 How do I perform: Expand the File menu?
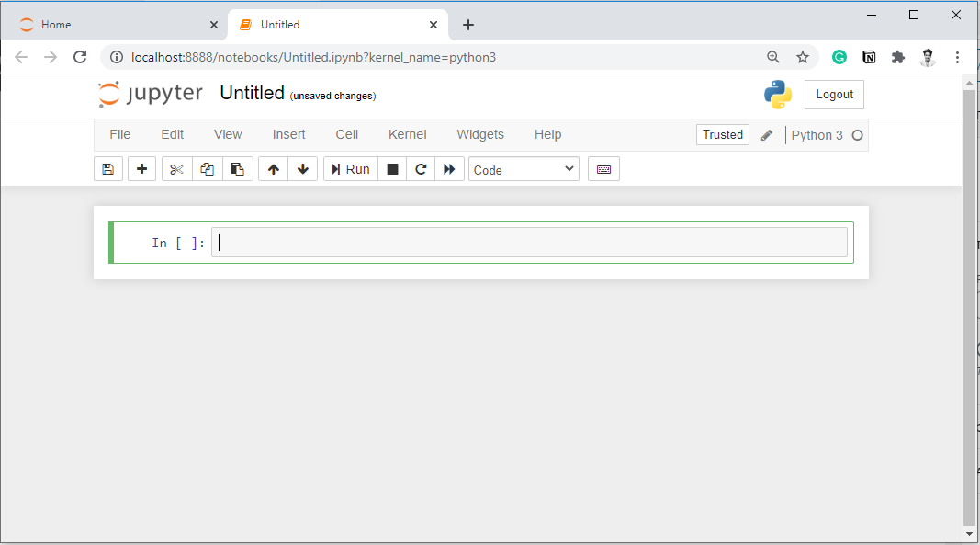119,134
